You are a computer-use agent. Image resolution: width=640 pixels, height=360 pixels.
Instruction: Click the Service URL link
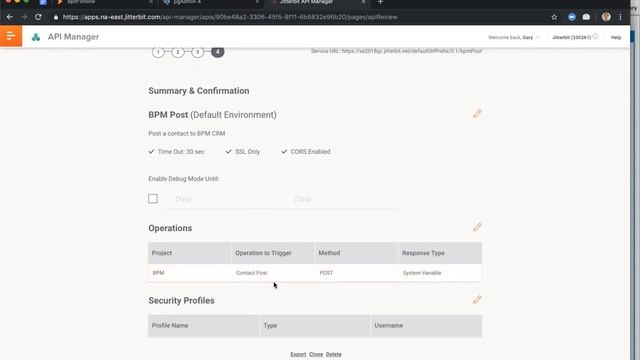click(x=412, y=51)
